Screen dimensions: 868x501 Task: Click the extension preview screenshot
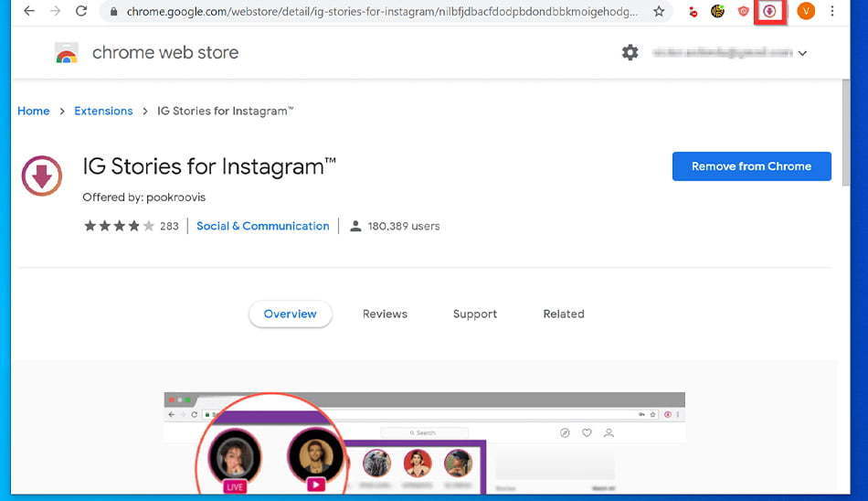[425, 442]
